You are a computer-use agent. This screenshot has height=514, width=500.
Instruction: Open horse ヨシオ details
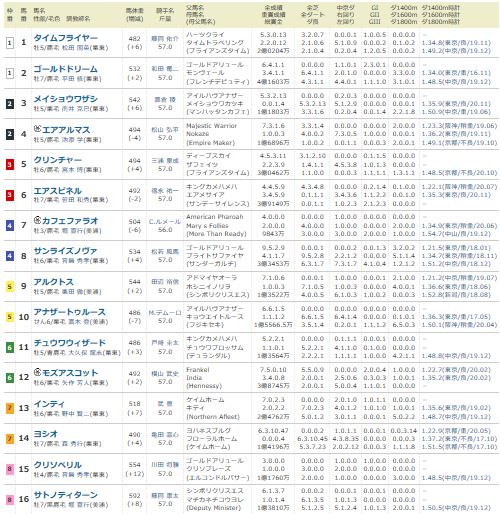46,434
